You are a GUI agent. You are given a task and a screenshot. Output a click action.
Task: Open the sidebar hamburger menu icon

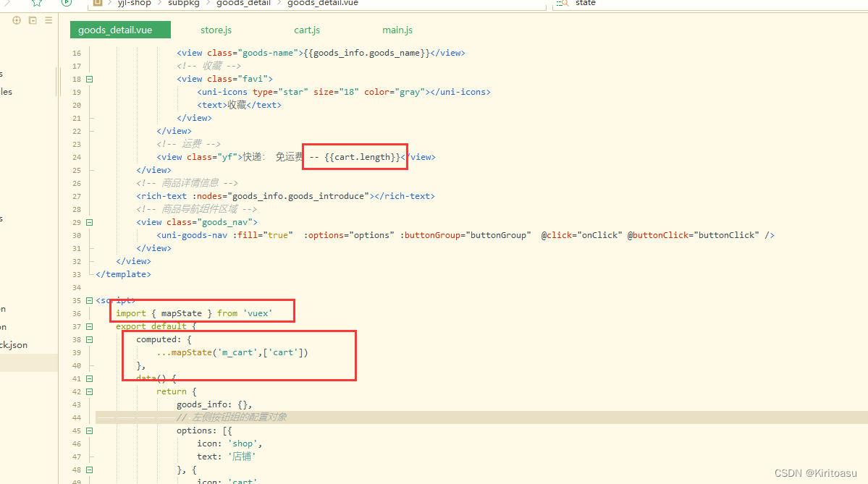[x=49, y=20]
